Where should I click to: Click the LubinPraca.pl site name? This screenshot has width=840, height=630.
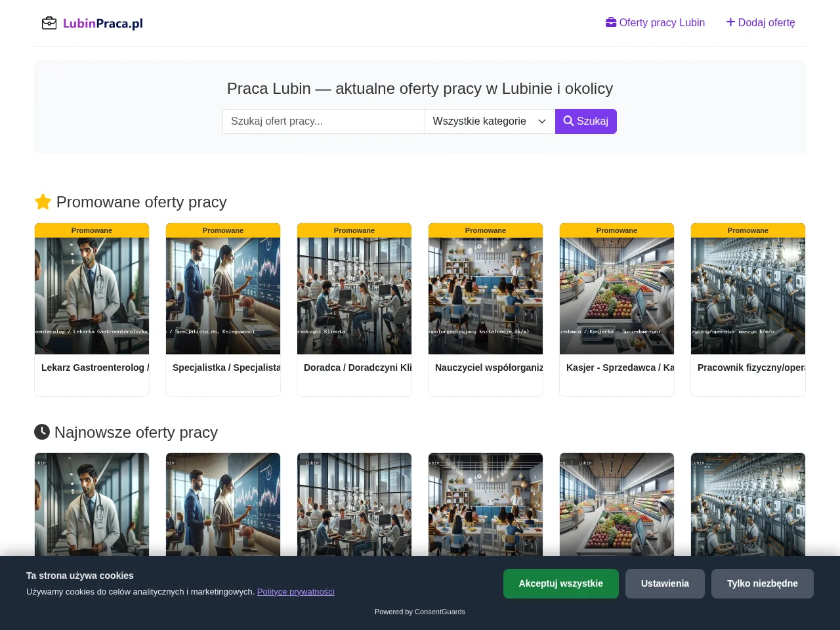(103, 24)
